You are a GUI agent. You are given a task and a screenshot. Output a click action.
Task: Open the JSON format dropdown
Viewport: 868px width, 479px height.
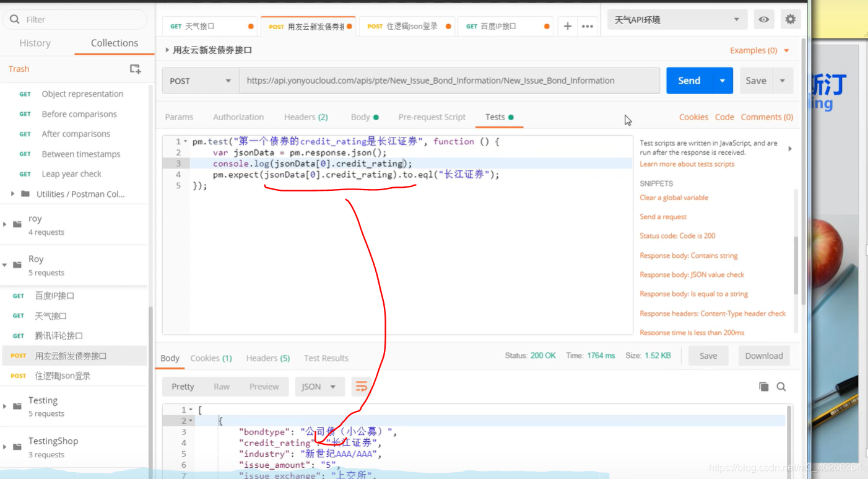pyautogui.click(x=319, y=387)
